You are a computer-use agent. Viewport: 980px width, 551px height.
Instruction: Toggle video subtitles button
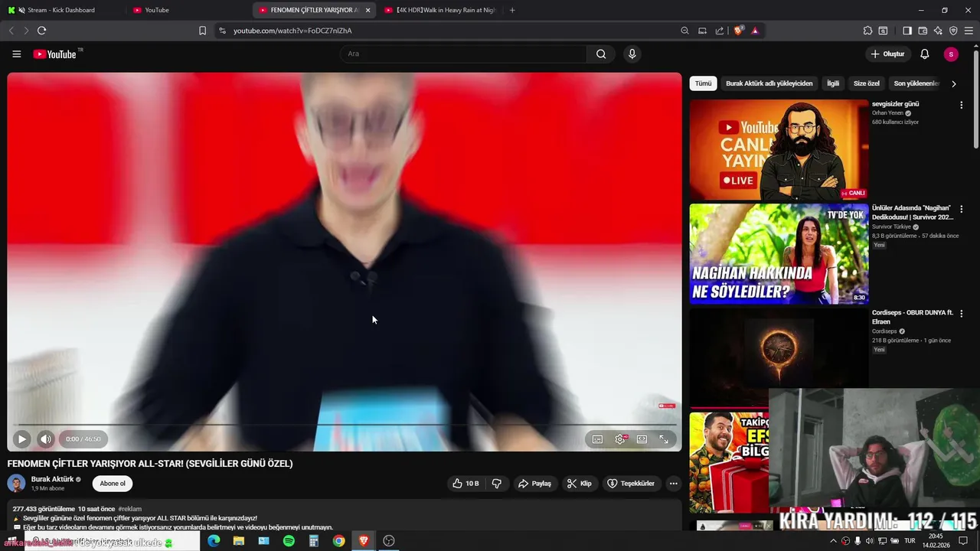(x=597, y=439)
